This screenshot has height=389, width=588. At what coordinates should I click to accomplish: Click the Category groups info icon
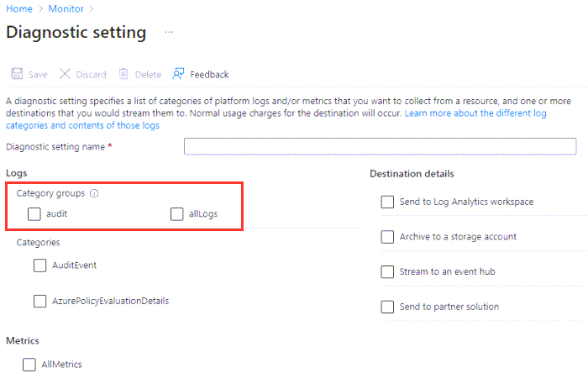click(94, 193)
